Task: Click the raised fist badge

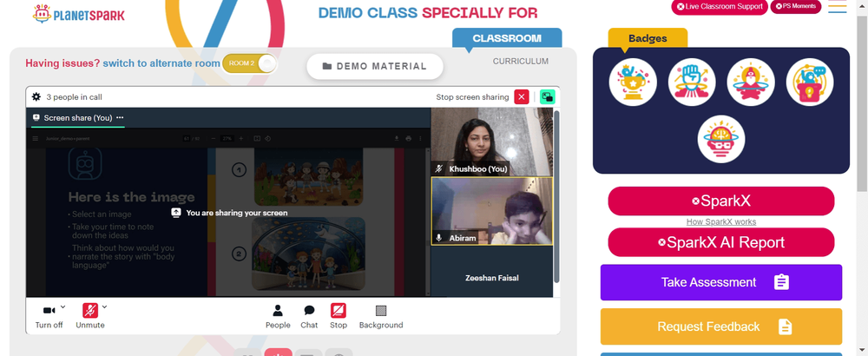Action: (x=692, y=82)
